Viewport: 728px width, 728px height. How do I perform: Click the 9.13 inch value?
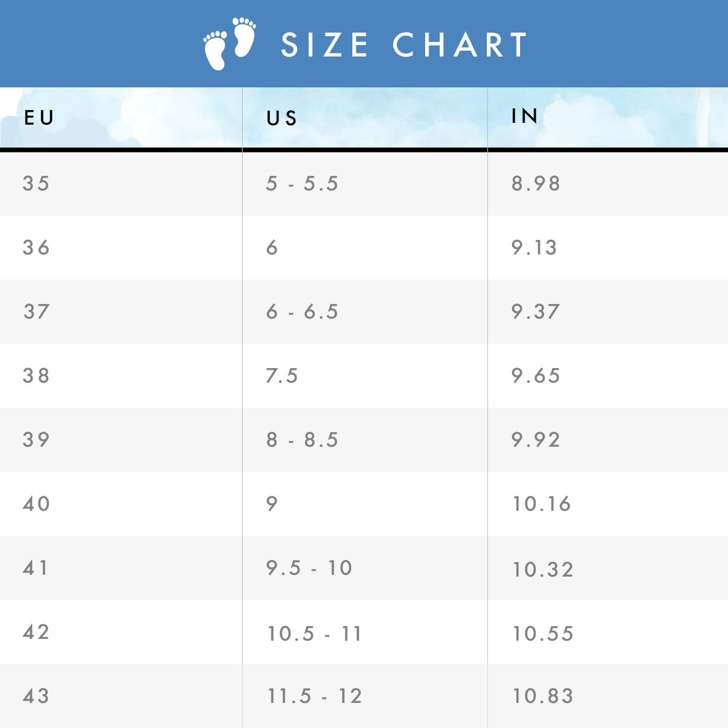pos(535,248)
